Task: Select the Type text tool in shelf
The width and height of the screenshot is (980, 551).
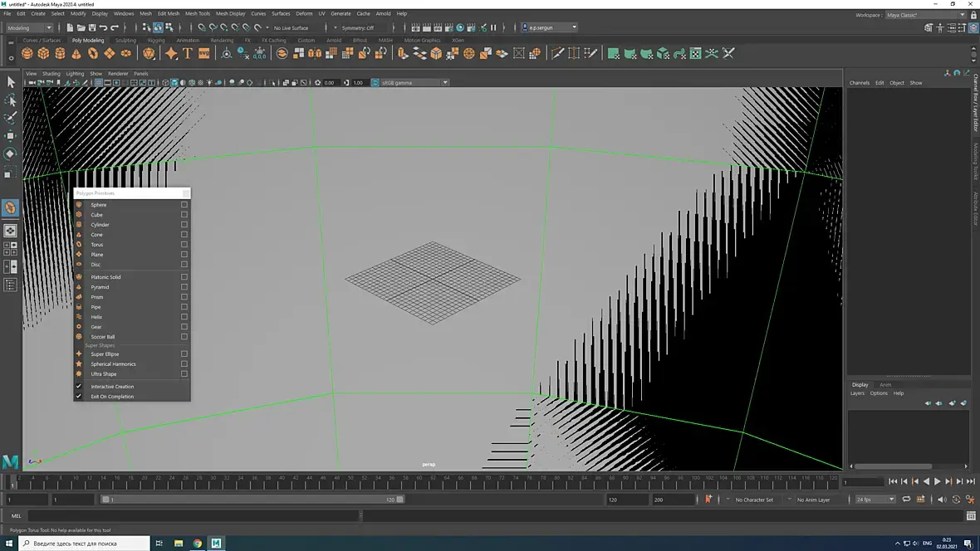Action: 188,53
